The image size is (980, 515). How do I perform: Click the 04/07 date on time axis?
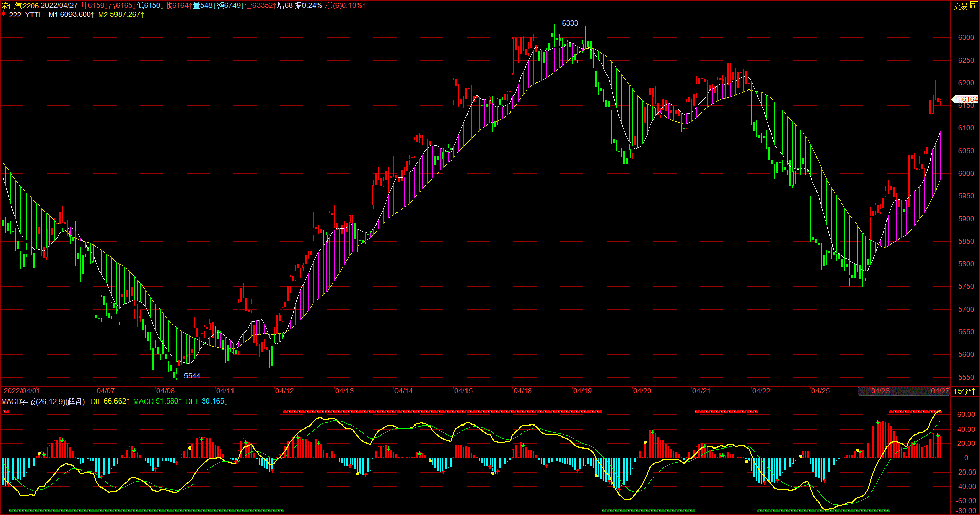click(x=106, y=391)
